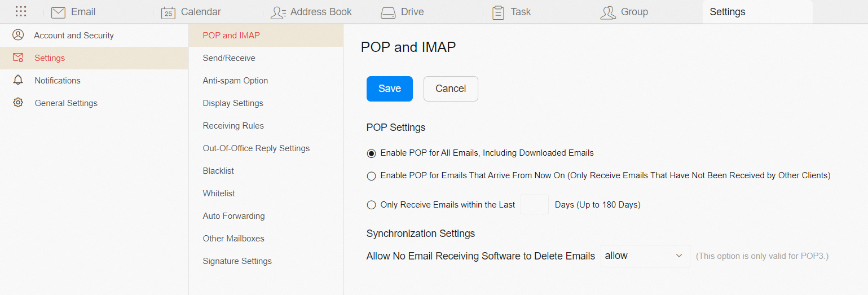Image resolution: width=868 pixels, height=295 pixels.
Task: Click 'Allow No Email Receiving Software' label
Action: coord(481,256)
